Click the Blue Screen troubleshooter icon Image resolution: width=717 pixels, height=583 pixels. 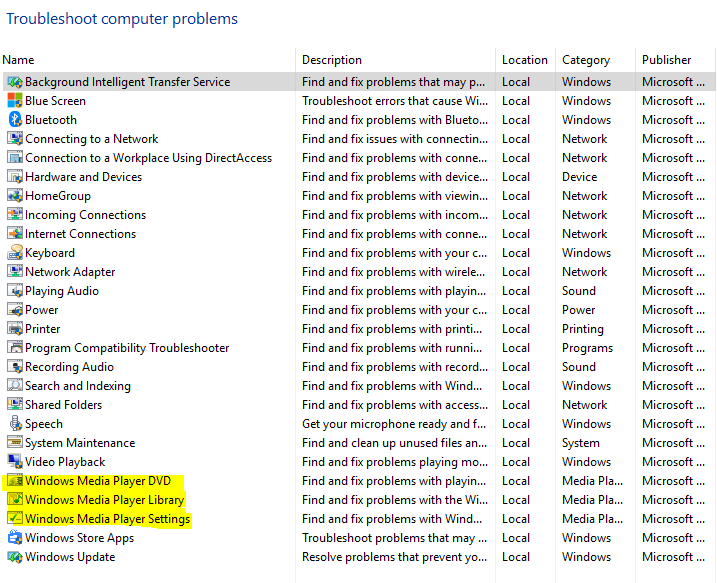tap(15, 101)
